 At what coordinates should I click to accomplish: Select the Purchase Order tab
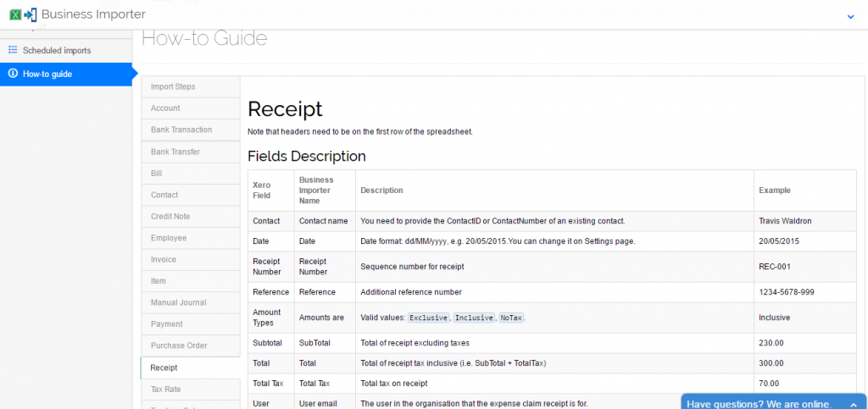[191, 345]
